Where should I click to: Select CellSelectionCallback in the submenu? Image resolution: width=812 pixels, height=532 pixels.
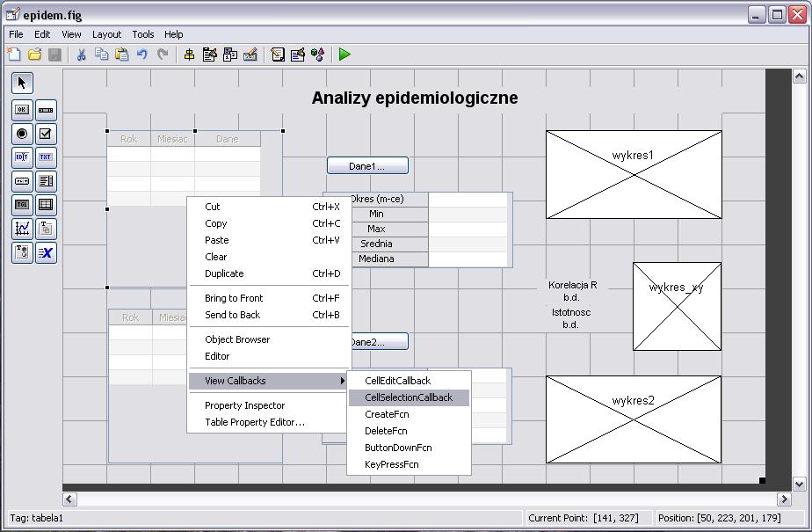(410, 397)
